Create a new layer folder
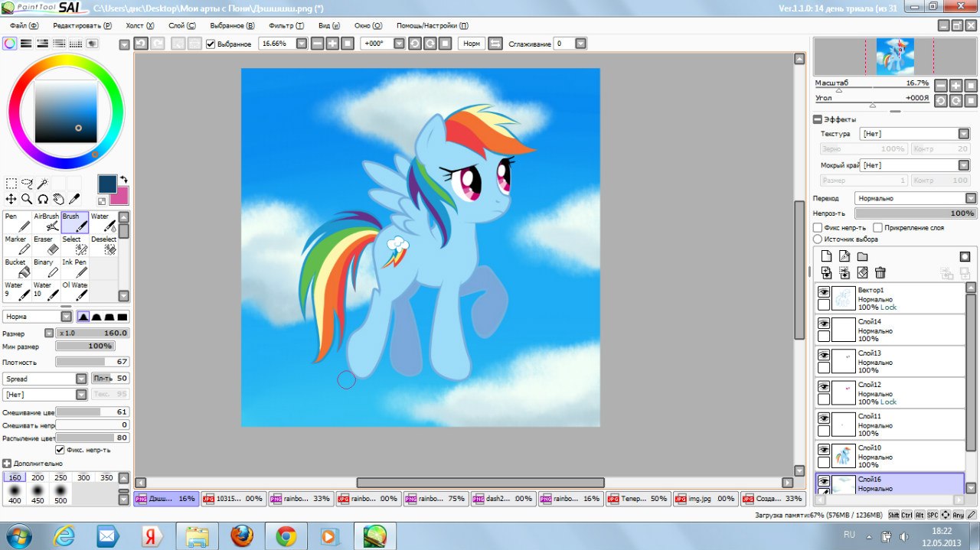 click(862, 256)
